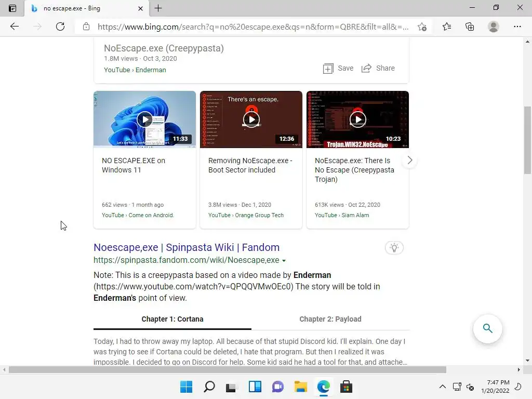Open Edge Settings and more menu
Viewport: 532px width, 399px height.
click(x=517, y=26)
